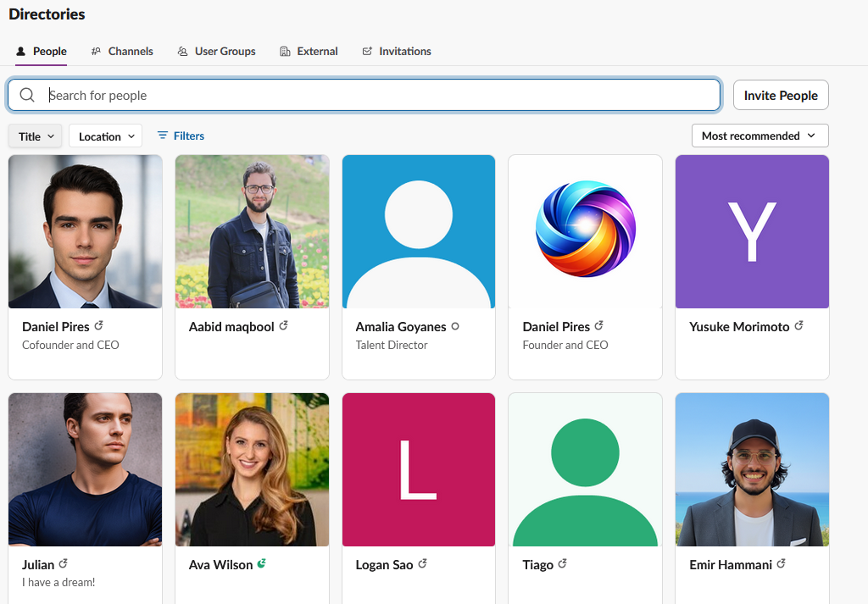The height and width of the screenshot is (604, 868).
Task: Open the Filters panel link
Action: pos(188,136)
